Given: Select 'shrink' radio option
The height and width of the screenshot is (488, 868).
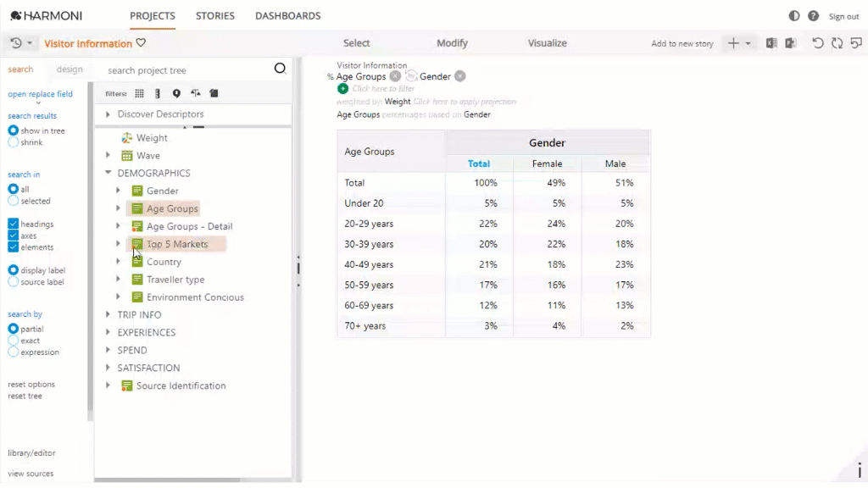Looking at the screenshot, I should 14,142.
